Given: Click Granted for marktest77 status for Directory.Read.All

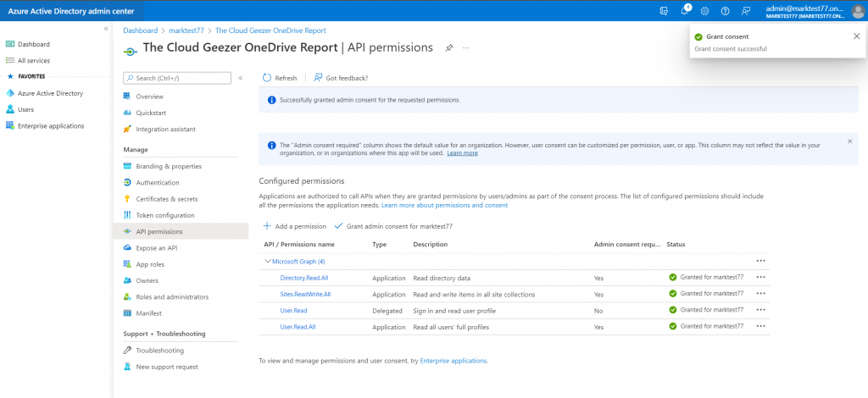Looking at the screenshot, I should click(x=706, y=278).
